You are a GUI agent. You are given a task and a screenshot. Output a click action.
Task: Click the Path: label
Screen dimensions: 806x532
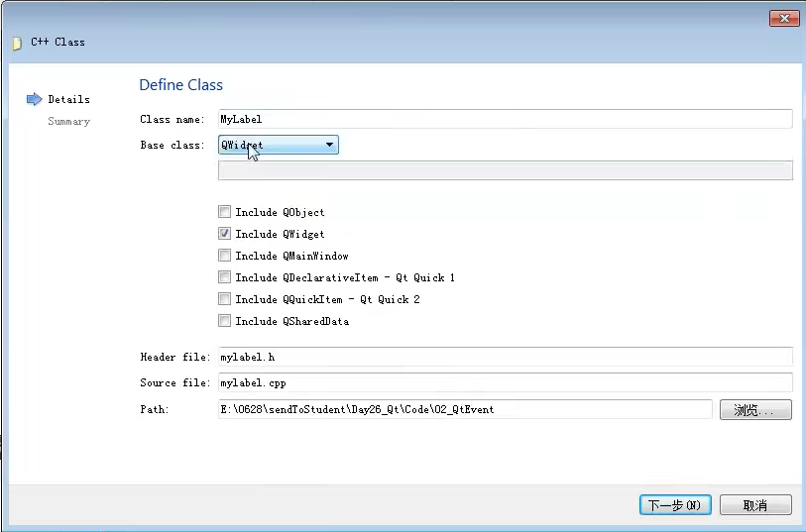point(155,409)
